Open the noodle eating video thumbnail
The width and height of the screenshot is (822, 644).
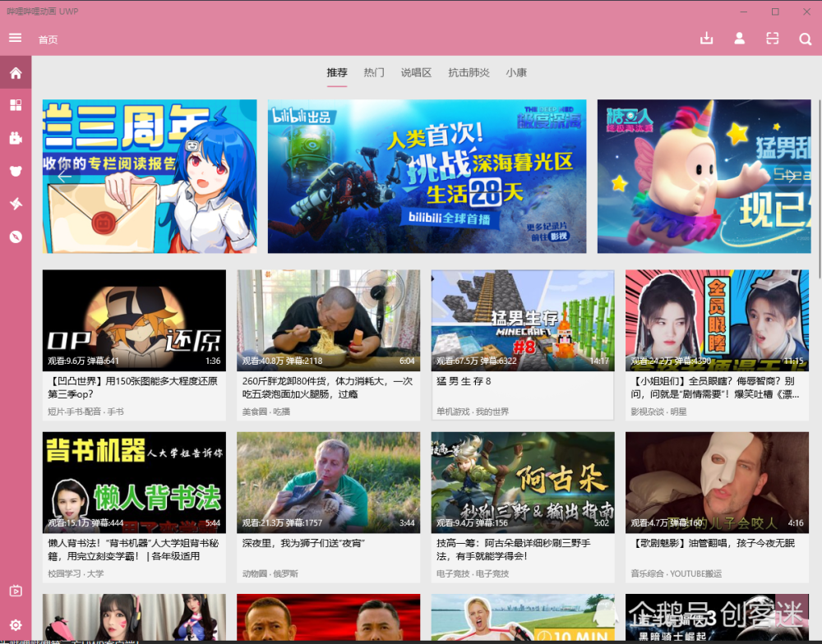click(x=328, y=320)
